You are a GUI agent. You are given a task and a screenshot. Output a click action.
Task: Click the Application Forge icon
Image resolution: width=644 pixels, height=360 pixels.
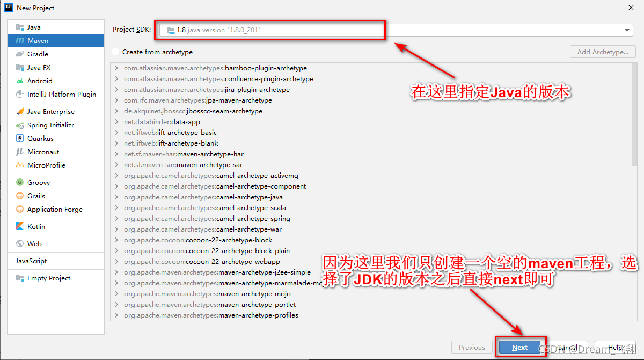[20, 209]
